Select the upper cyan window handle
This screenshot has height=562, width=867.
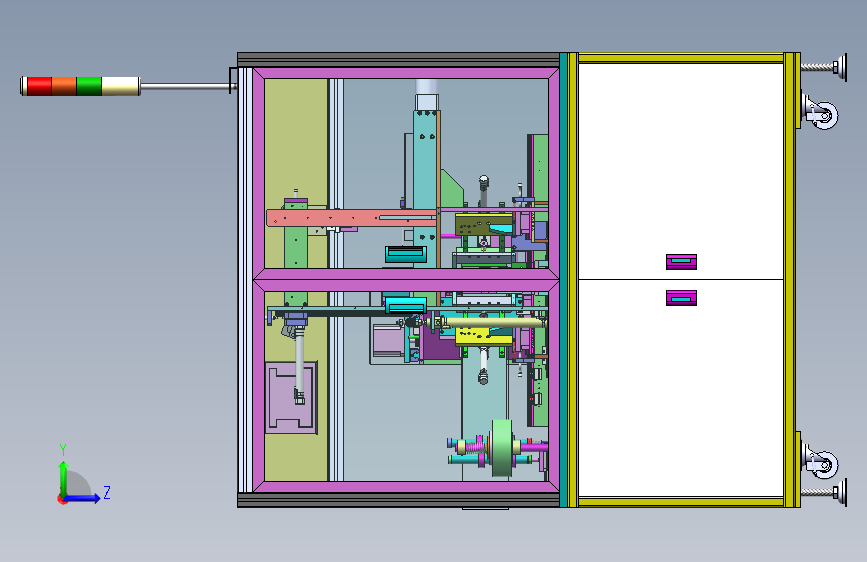(x=406, y=254)
